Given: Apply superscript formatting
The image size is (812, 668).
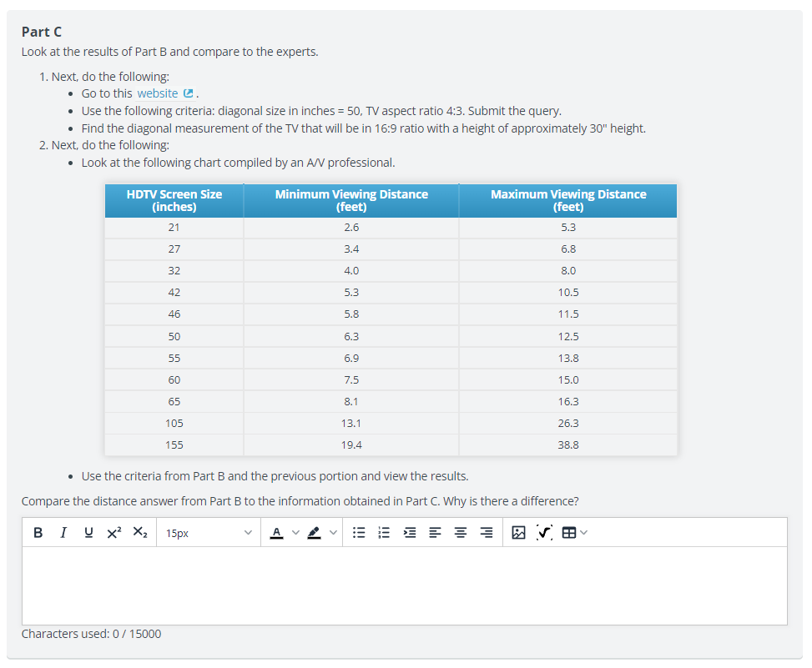Looking at the screenshot, I should pyautogui.click(x=113, y=531).
